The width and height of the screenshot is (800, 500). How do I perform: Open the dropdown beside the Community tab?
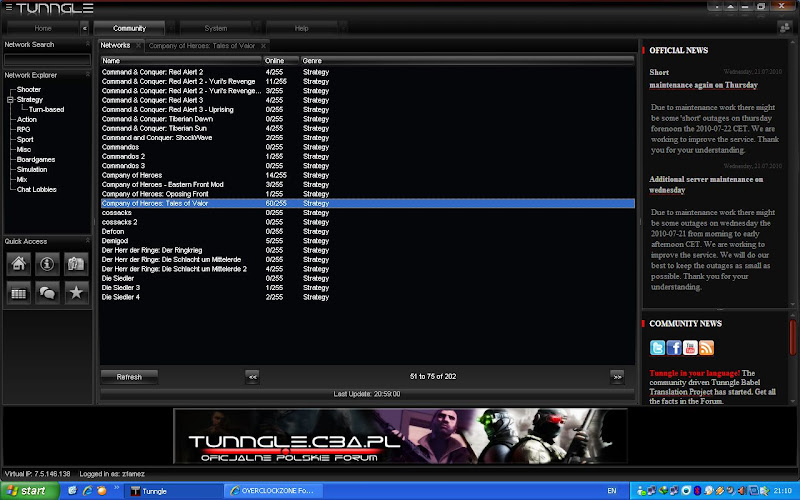pyautogui.click(x=171, y=28)
